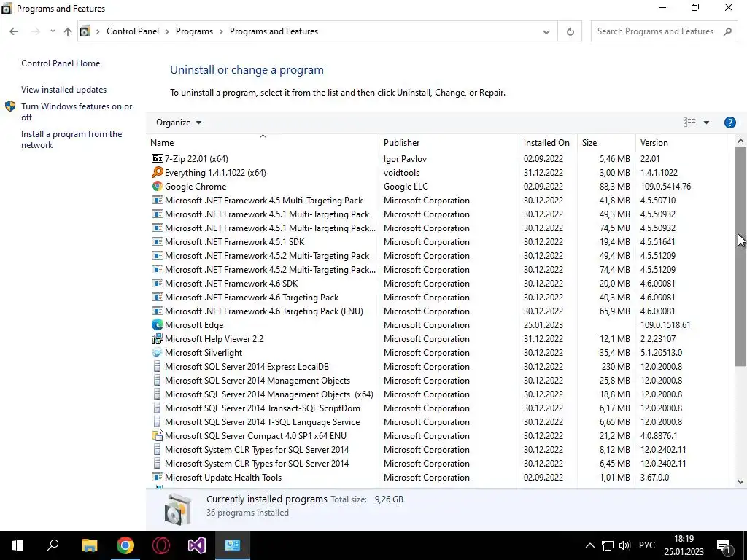Click the Igor Pavlov publisher cell
This screenshot has width=747, height=560.
[405, 158]
